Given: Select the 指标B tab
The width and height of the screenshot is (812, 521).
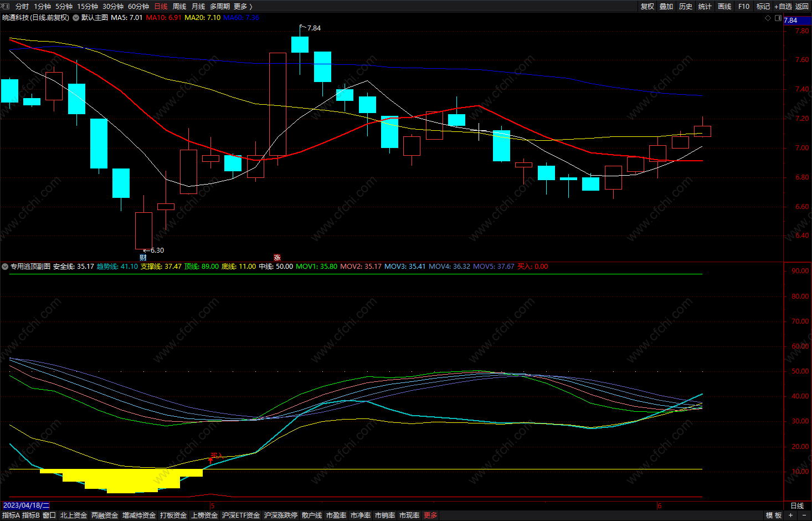Looking at the screenshot, I should 31,515.
